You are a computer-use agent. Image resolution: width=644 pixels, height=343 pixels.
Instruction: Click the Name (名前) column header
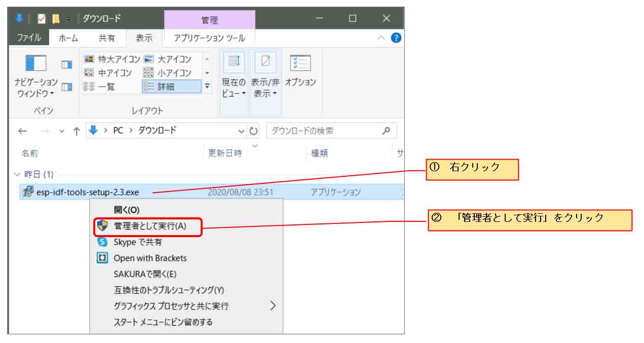[30, 153]
